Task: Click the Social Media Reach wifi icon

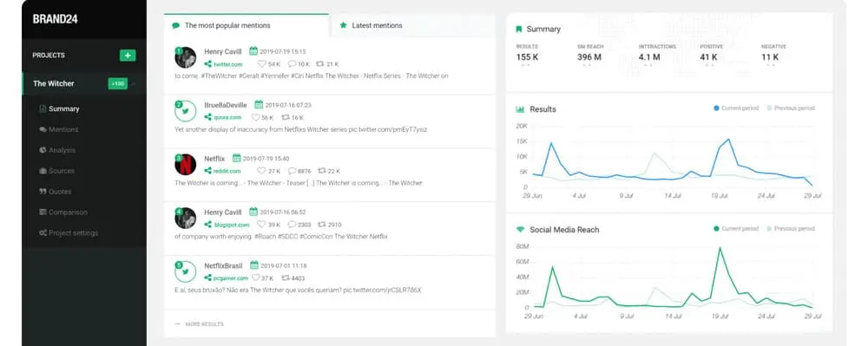Action: (520, 230)
